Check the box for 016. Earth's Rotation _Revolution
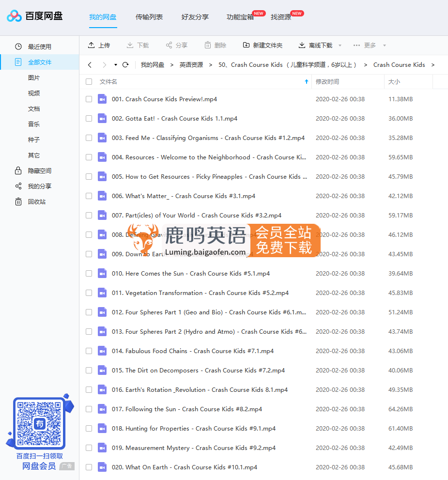 click(89, 390)
